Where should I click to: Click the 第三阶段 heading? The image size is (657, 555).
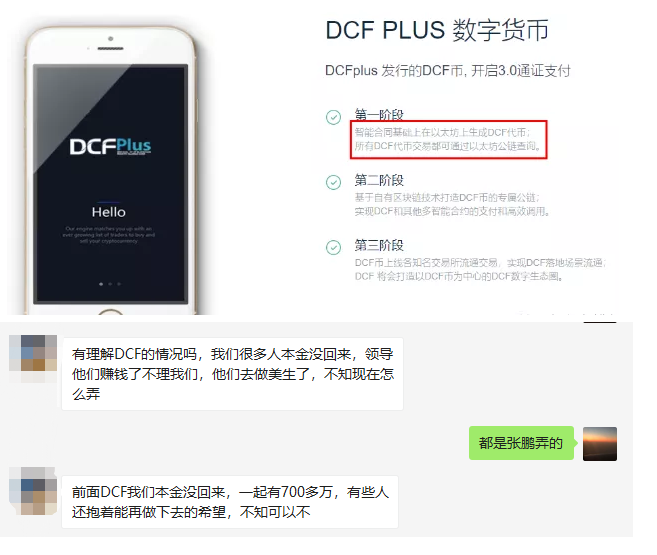379,245
